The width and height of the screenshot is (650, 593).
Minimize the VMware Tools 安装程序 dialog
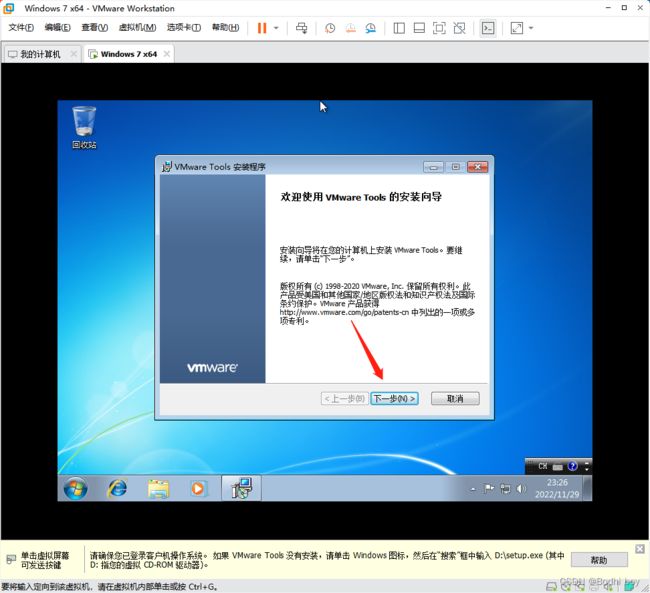pyautogui.click(x=433, y=167)
